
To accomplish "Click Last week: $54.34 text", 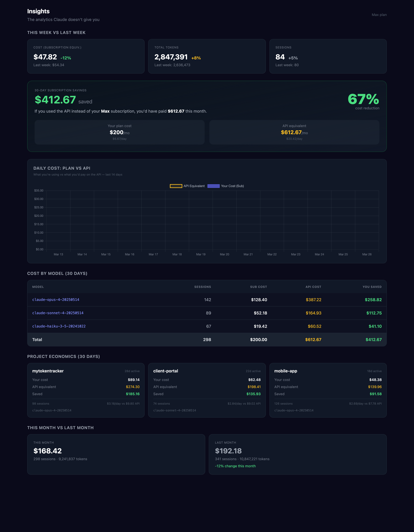I will click(49, 65).
